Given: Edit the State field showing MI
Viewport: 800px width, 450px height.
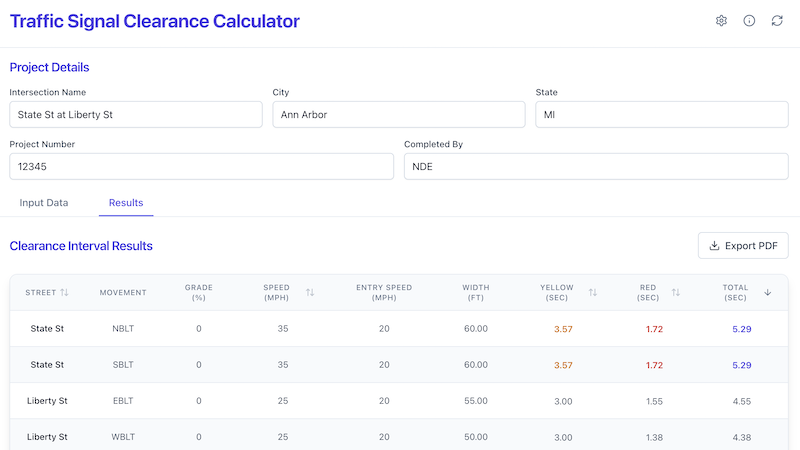Looking at the screenshot, I should tap(662, 114).
